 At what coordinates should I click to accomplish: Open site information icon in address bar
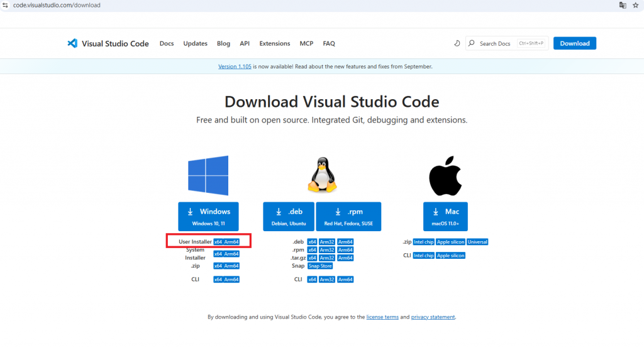5,5
